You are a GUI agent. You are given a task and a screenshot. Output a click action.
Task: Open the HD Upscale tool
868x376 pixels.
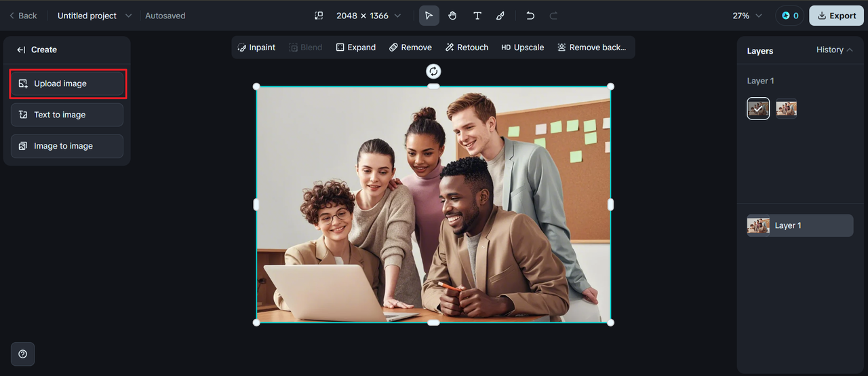[523, 48]
